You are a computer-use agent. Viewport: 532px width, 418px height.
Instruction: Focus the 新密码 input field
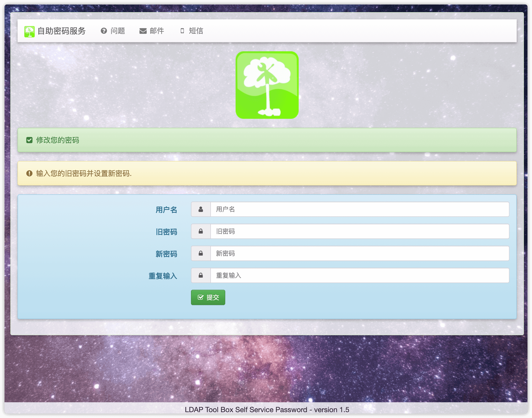pos(360,253)
